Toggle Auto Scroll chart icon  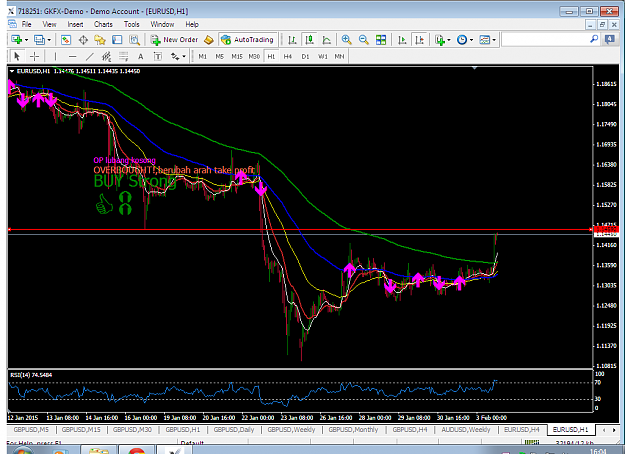[402, 39]
